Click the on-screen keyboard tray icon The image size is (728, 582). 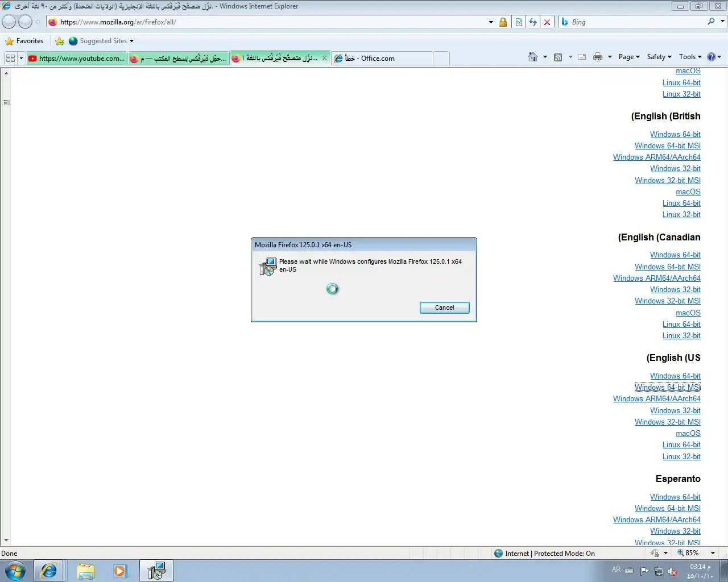coord(629,571)
